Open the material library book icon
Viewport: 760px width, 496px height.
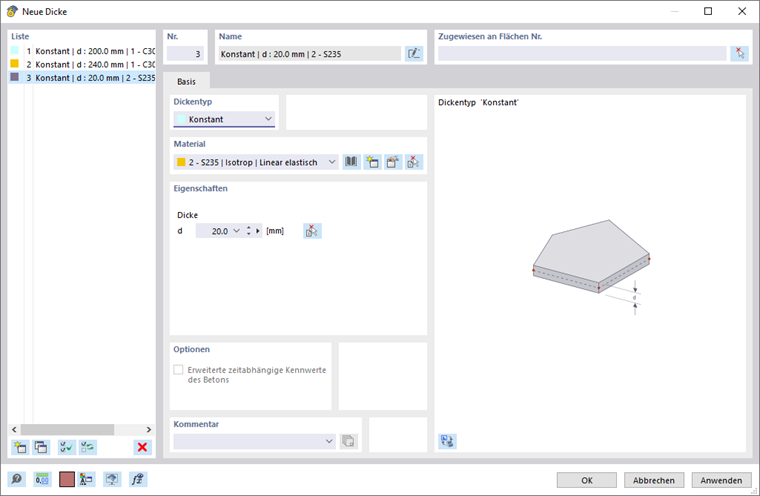[351, 162]
